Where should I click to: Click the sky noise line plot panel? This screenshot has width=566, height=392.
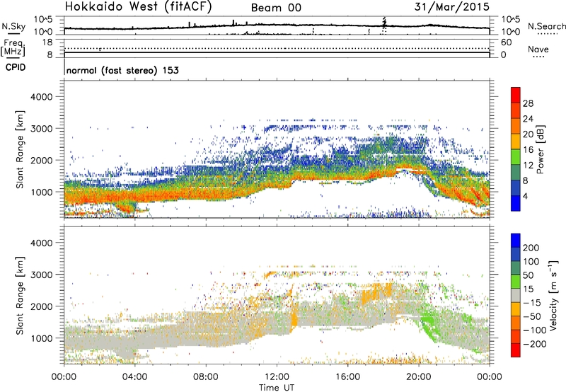(x=277, y=25)
